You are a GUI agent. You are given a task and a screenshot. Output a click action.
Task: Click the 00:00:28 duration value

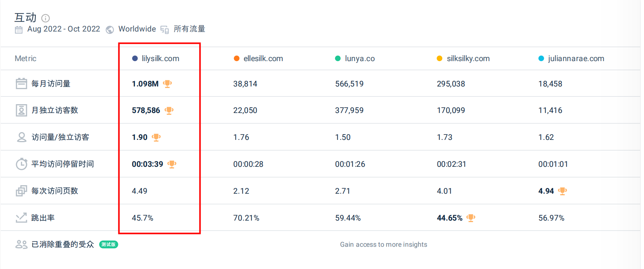(x=248, y=164)
